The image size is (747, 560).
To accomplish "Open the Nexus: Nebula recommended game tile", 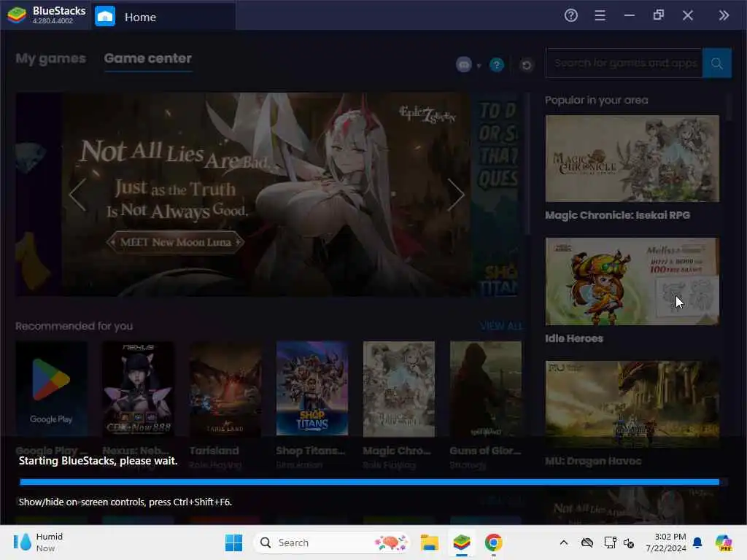I will pos(138,389).
